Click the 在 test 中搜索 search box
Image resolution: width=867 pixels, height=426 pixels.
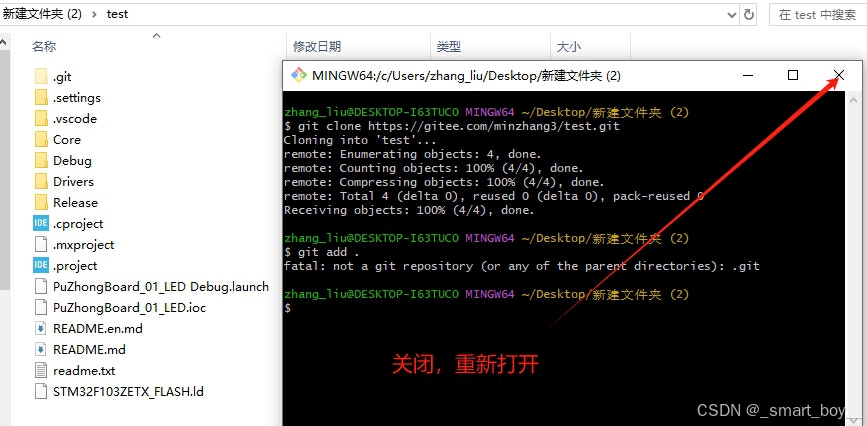[x=817, y=15]
